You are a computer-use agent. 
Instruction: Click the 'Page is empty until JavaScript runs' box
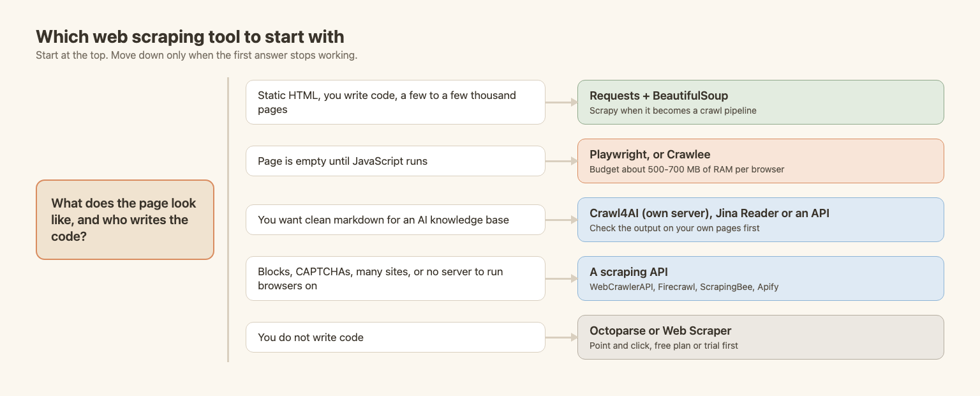pos(396,161)
